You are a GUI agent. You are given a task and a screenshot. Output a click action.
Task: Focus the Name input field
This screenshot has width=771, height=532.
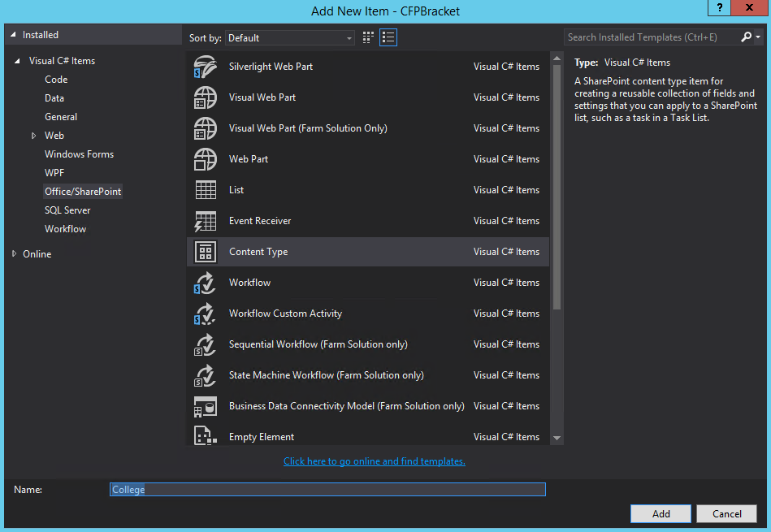[x=327, y=489]
